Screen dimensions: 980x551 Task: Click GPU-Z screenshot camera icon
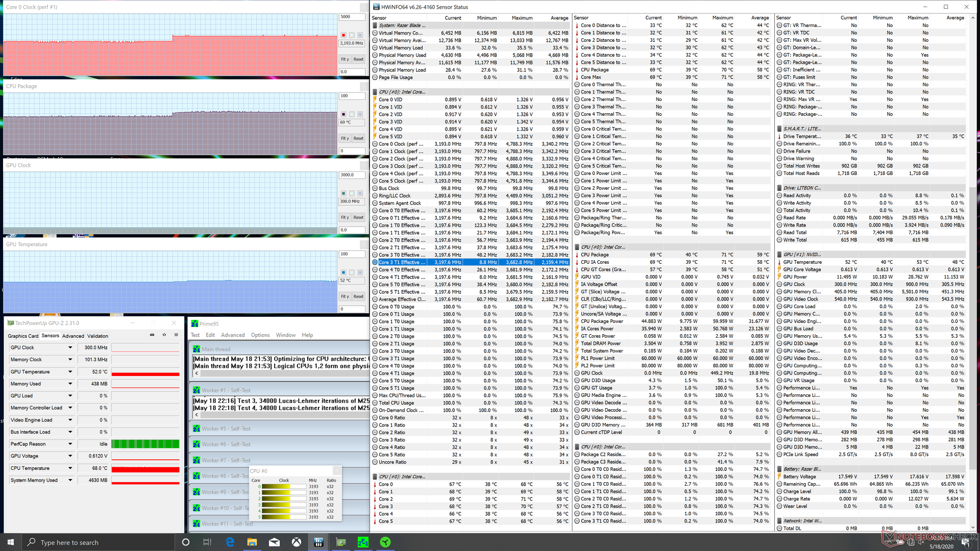(x=152, y=335)
